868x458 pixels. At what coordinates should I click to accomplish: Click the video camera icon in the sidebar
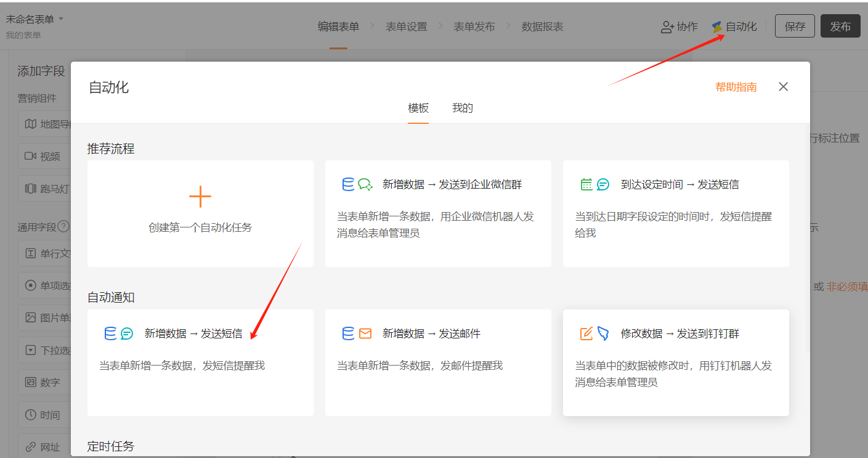(x=30, y=156)
